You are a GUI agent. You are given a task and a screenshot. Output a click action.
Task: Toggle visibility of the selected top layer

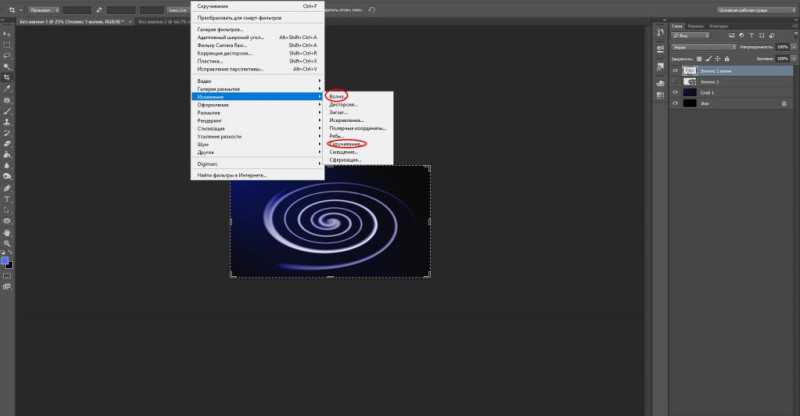[x=676, y=71]
